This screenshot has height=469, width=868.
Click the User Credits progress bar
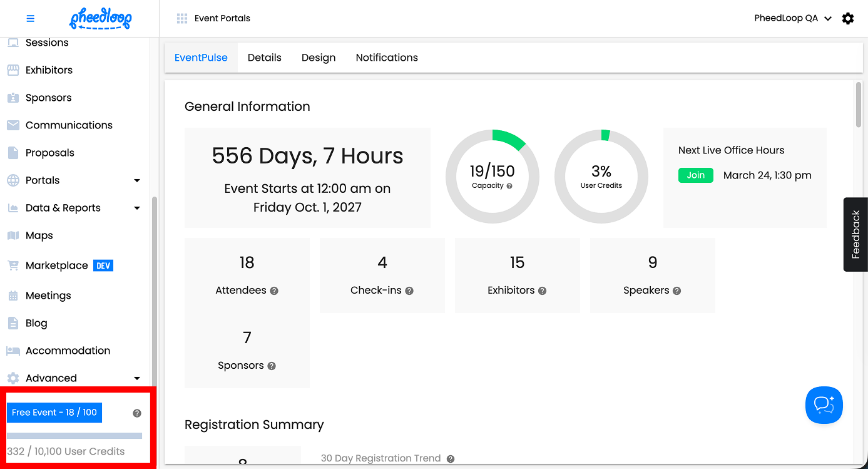click(74, 436)
